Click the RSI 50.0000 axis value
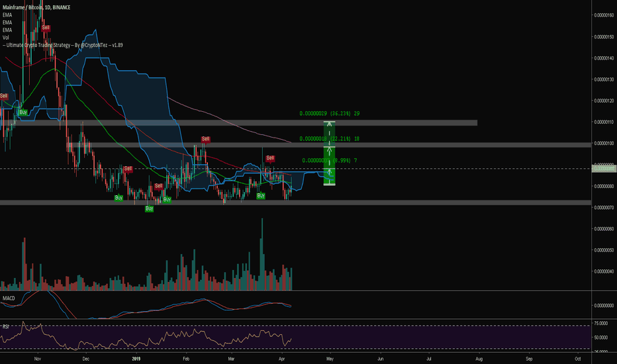 601,338
